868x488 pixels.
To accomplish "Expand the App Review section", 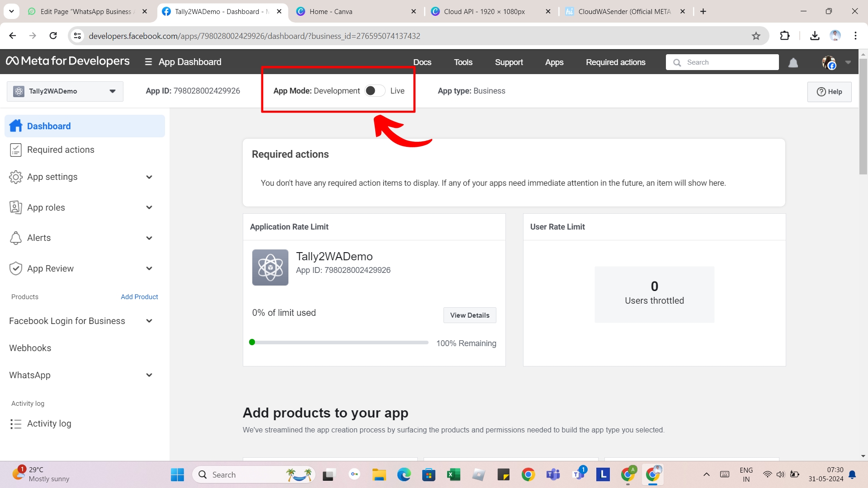I will (x=149, y=268).
